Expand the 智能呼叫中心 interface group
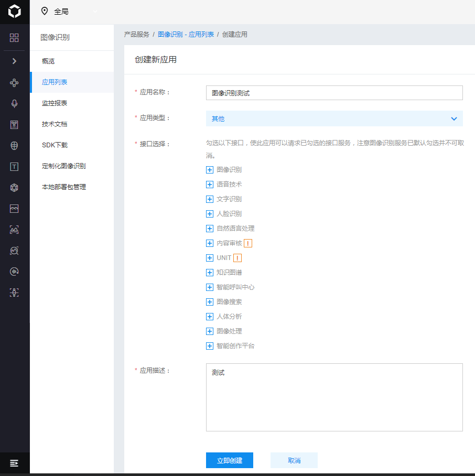Screen dimensions: 475x476 tap(209, 287)
